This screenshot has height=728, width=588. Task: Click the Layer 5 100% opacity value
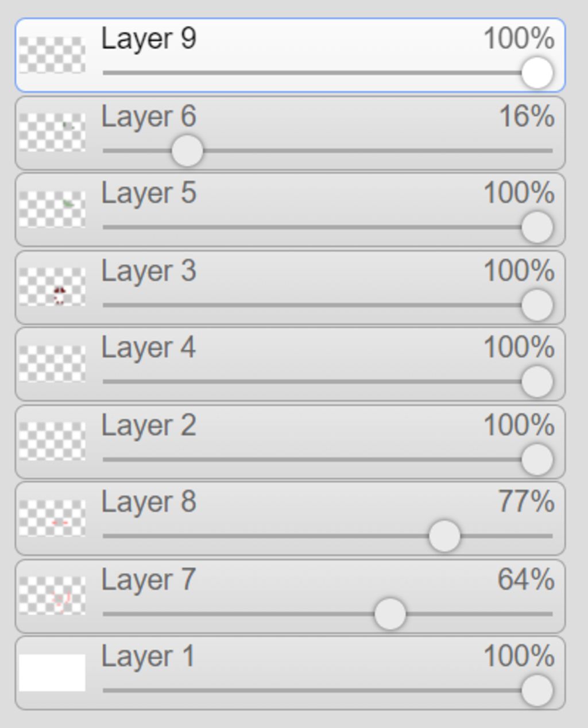[519, 193]
